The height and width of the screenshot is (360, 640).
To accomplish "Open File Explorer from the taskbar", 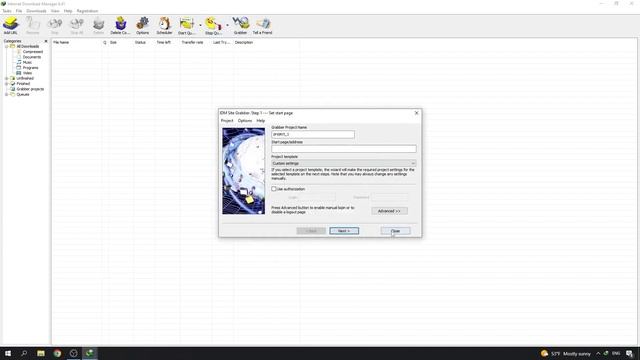I will point(41,353).
